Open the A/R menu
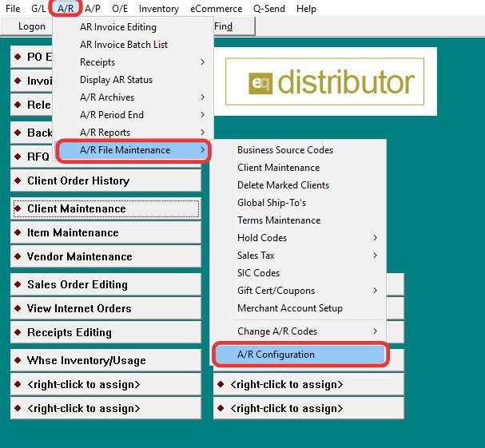This screenshot has width=485, height=448. (x=66, y=9)
